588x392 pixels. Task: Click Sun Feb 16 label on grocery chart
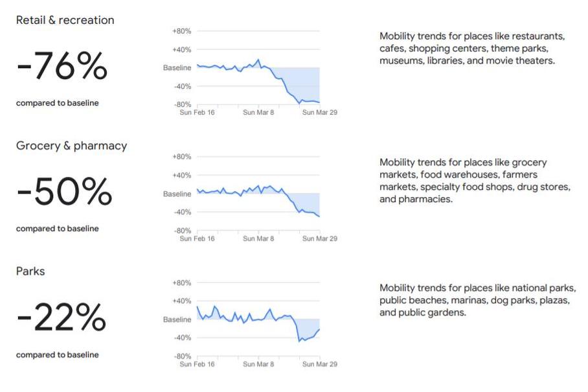(x=197, y=238)
